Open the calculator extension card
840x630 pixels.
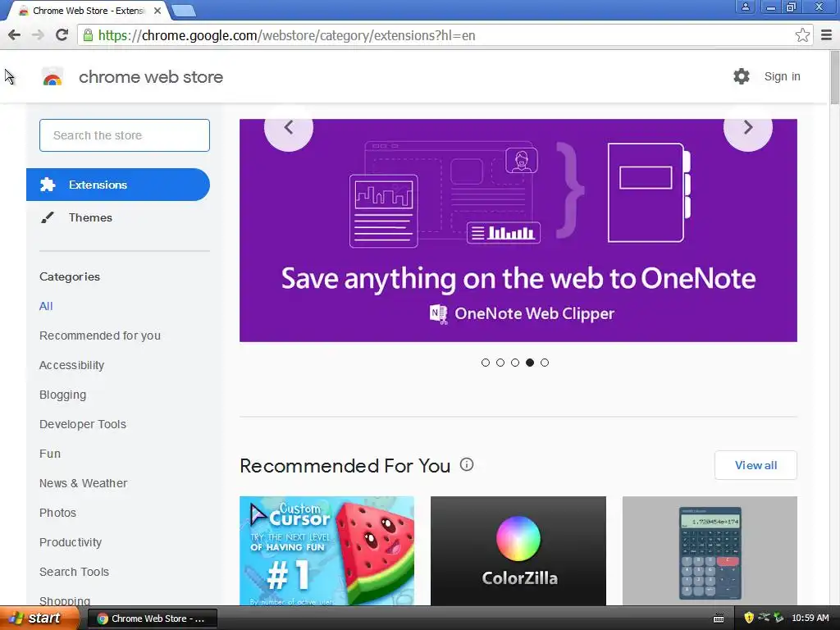(710, 550)
